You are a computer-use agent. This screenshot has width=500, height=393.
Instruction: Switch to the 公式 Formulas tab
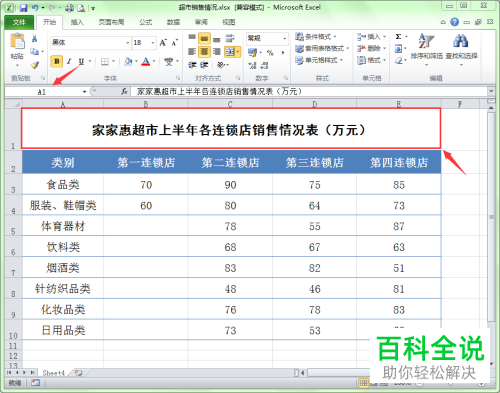(146, 22)
